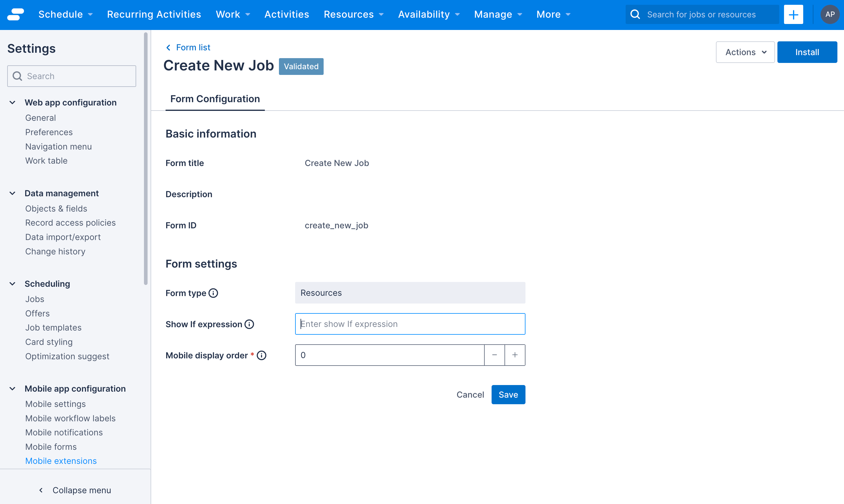This screenshot has width=844, height=504.
Task: Click the Show If expression info icon
Action: 249,324
